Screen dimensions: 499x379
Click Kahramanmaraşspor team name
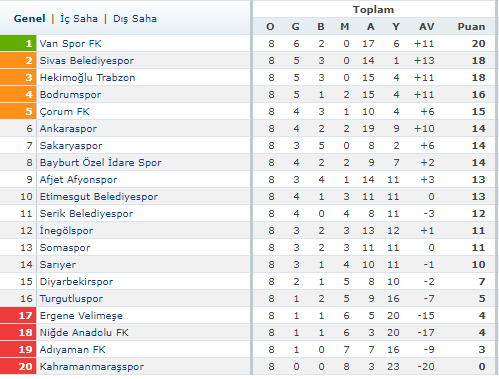pyautogui.click(x=92, y=366)
